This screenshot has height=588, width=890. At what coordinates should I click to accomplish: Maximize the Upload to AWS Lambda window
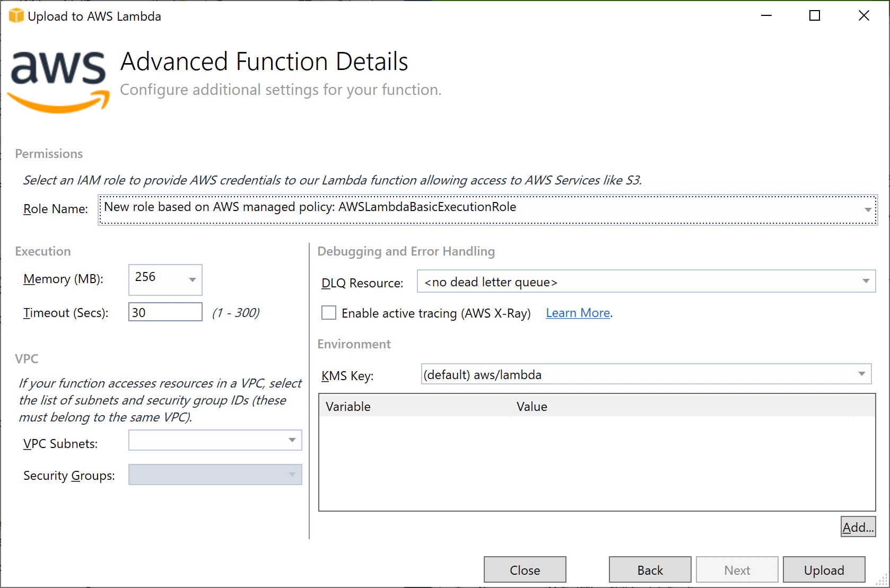point(815,16)
